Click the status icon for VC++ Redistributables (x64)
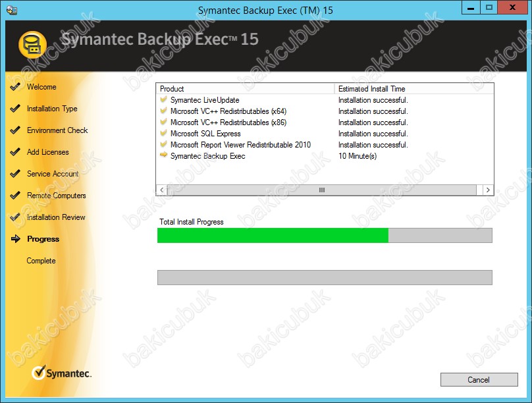The image size is (532, 403). 163,111
